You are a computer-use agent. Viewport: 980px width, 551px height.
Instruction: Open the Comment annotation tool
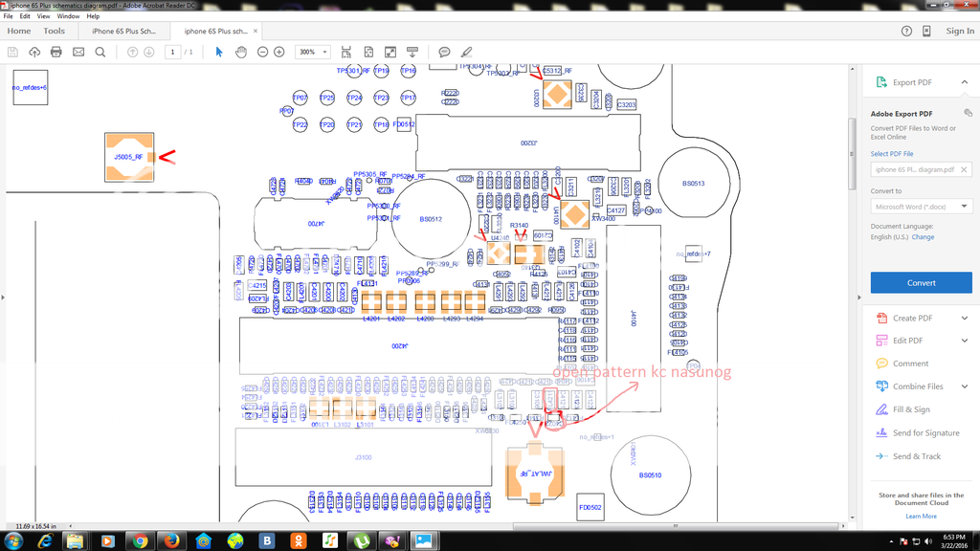(444, 53)
